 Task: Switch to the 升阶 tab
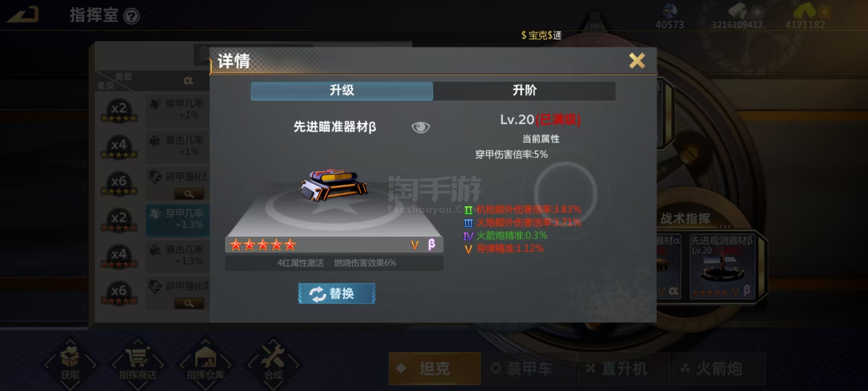coord(524,91)
